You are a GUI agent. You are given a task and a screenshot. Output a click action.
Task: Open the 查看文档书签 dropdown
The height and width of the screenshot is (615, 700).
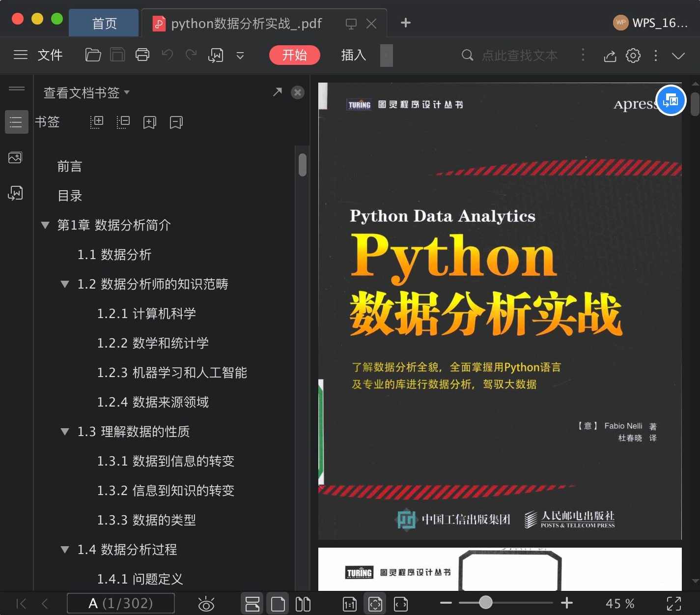coord(85,92)
